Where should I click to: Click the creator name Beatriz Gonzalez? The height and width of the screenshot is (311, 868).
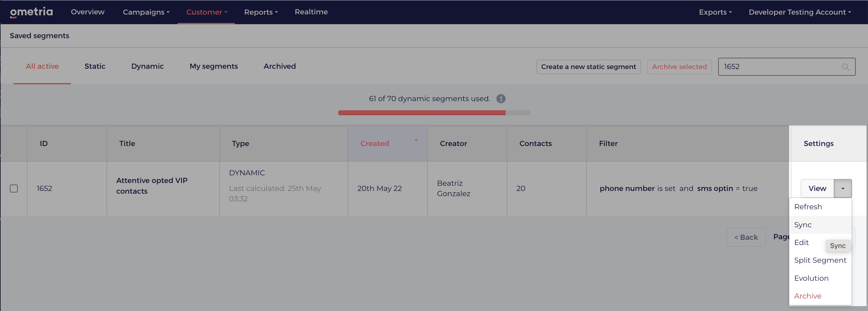(453, 188)
